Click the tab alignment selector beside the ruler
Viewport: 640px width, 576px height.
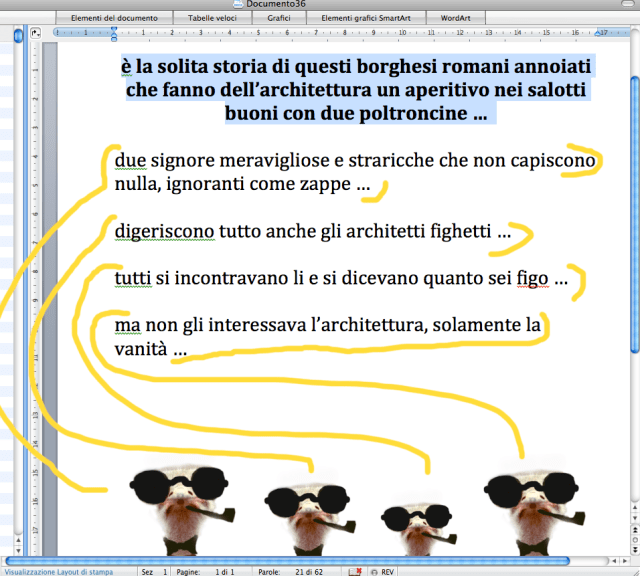pyautogui.click(x=36, y=33)
